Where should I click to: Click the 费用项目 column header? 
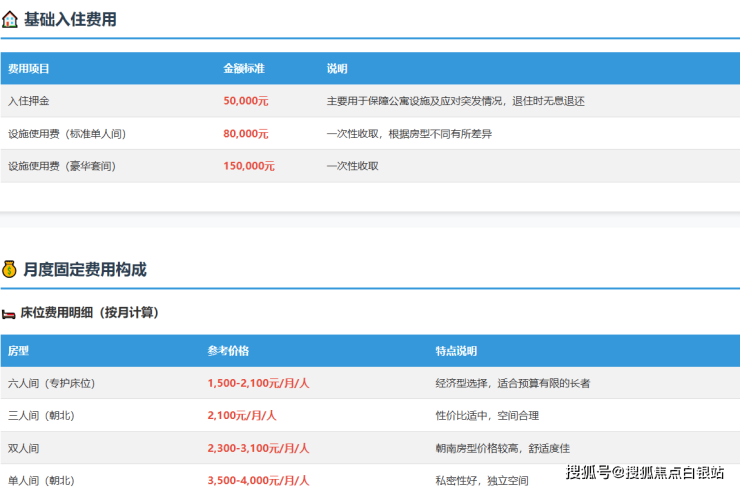click(29, 69)
